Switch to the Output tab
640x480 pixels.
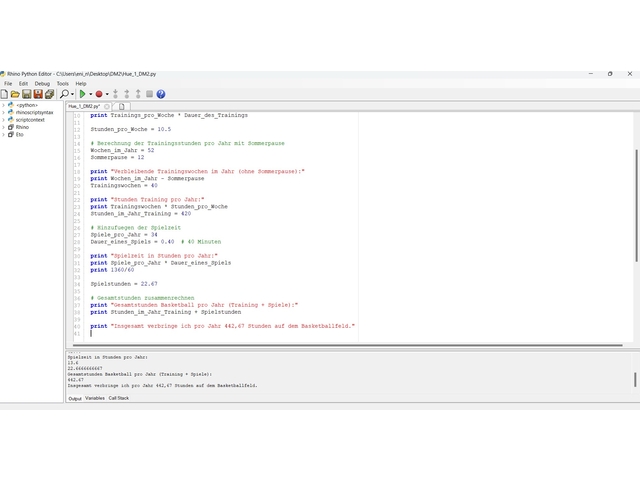coord(75,398)
